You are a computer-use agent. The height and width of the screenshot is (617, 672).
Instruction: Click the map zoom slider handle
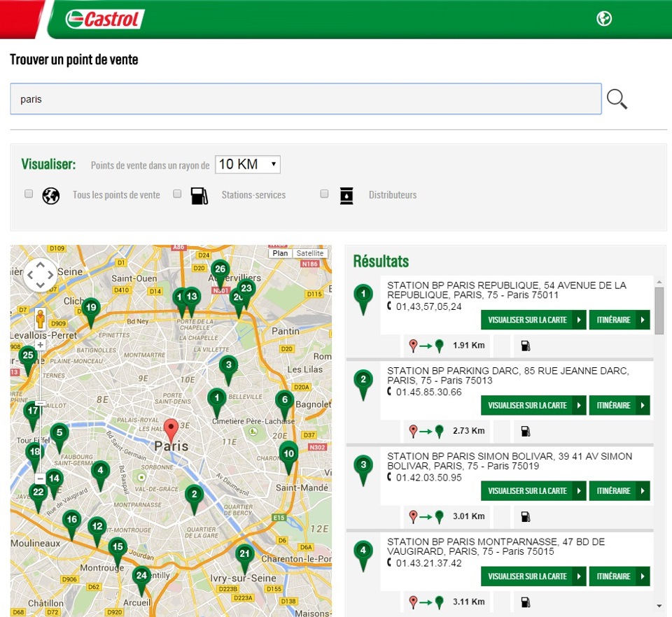point(41,404)
